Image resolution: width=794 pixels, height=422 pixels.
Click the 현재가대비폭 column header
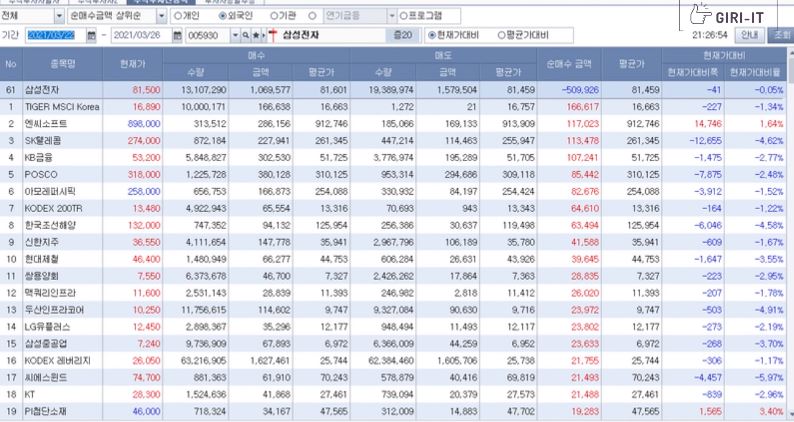[x=693, y=72]
